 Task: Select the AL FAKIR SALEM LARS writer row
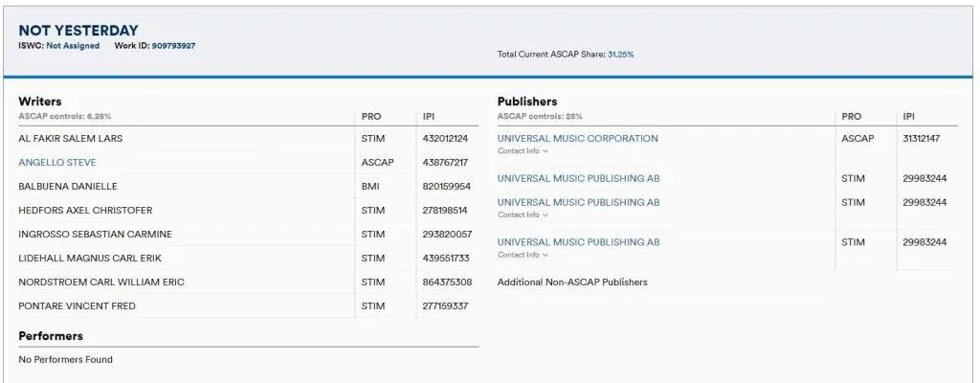[249, 138]
